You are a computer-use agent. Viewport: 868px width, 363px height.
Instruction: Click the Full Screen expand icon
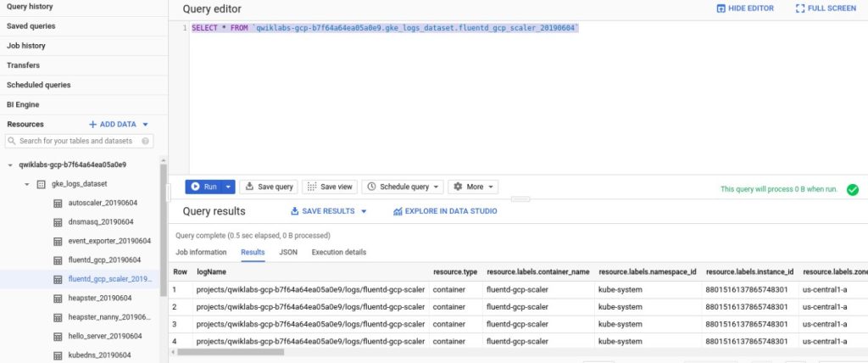[801, 8]
